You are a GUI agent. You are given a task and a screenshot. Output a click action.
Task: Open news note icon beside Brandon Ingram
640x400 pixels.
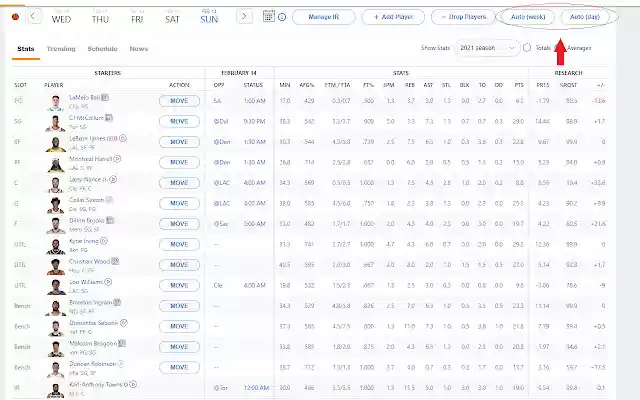point(117,302)
